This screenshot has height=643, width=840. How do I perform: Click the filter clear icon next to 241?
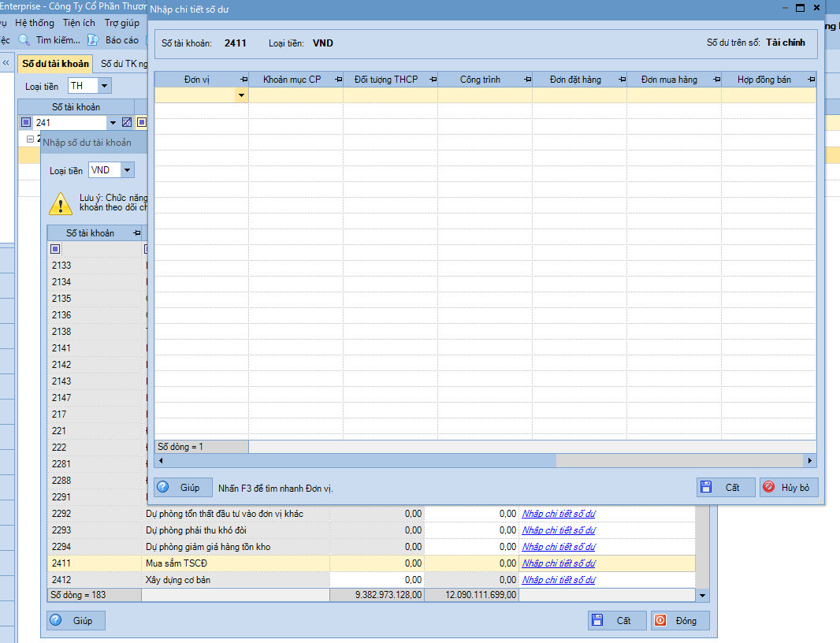(127, 122)
